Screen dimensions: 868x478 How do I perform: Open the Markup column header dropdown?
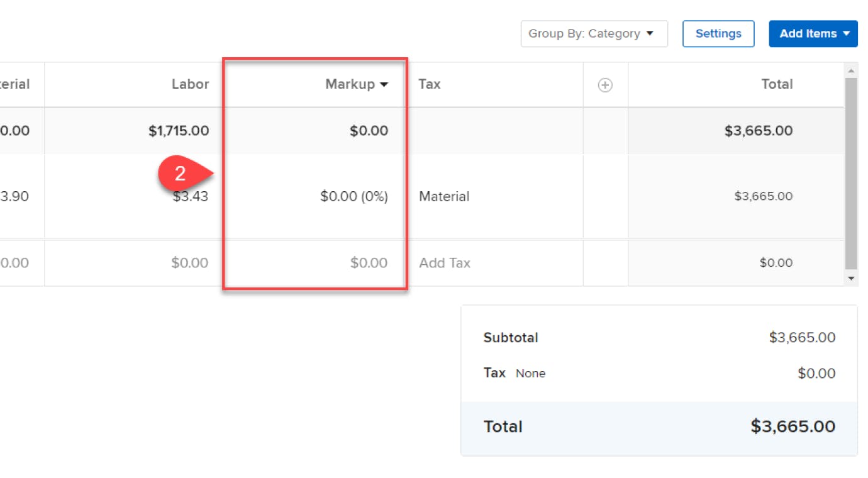(x=357, y=84)
